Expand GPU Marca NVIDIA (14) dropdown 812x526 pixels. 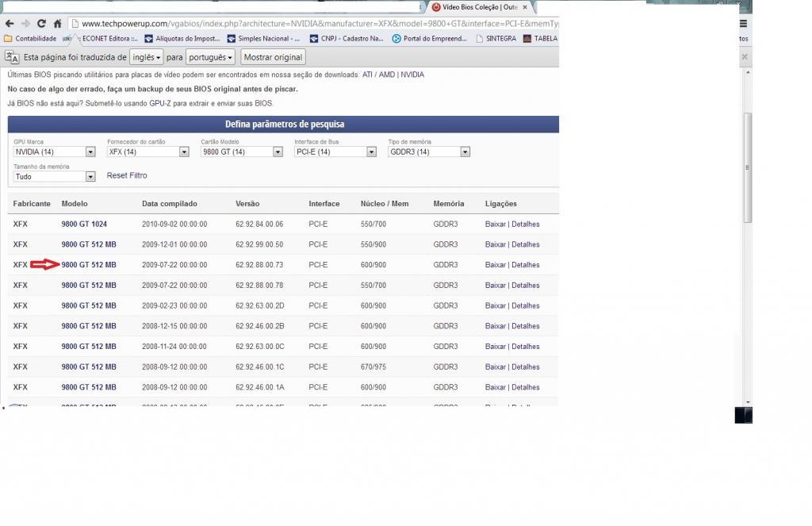pyautogui.click(x=55, y=152)
